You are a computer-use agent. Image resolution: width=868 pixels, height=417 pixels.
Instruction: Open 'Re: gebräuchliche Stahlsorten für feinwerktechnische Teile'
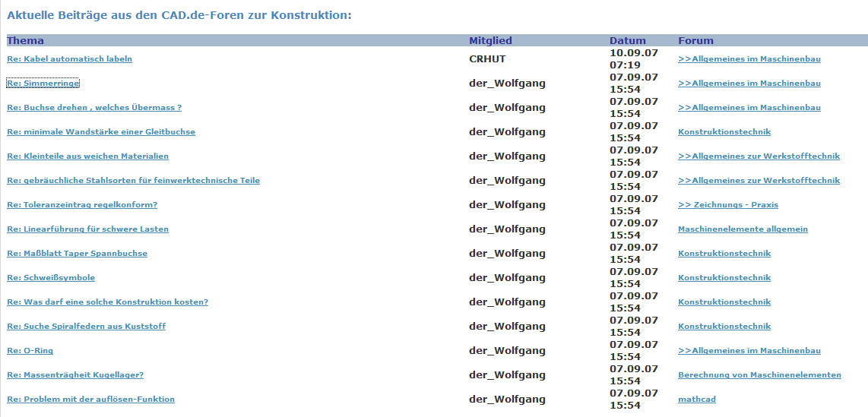(134, 181)
